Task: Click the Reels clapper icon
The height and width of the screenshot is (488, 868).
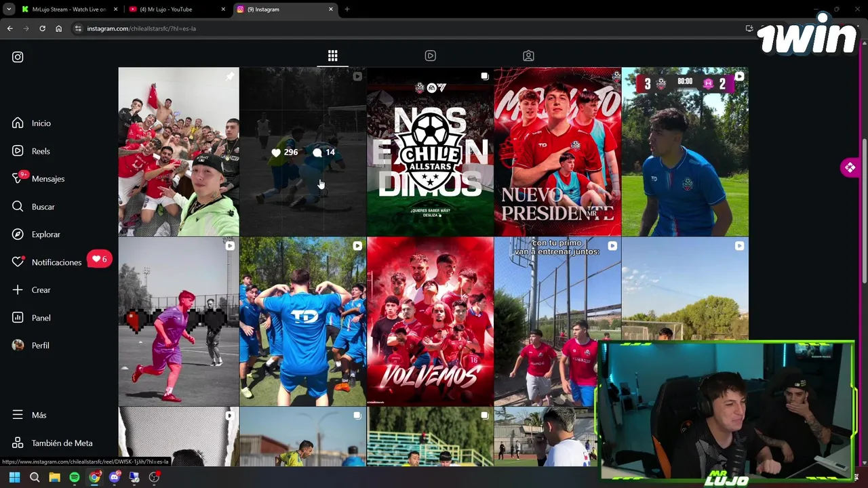Action: click(x=18, y=151)
